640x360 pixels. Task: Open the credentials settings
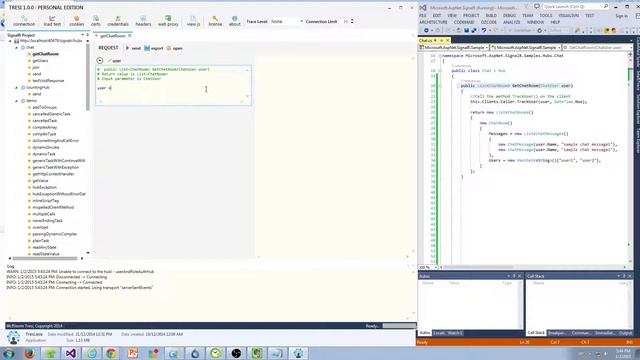click(x=118, y=21)
